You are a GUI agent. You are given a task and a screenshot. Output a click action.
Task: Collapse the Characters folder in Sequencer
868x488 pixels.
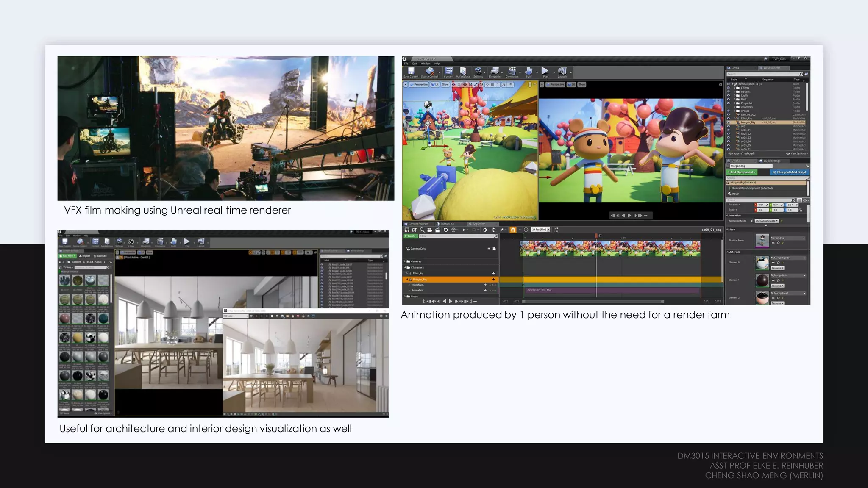(405, 267)
